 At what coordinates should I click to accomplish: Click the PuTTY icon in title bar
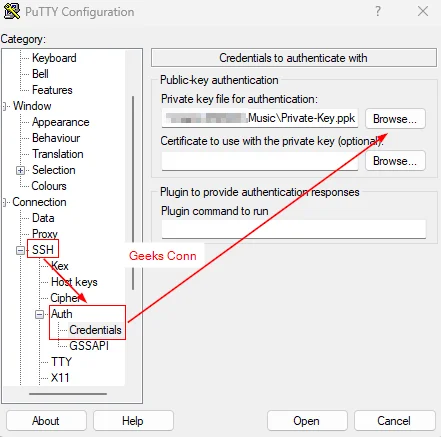click(x=12, y=11)
